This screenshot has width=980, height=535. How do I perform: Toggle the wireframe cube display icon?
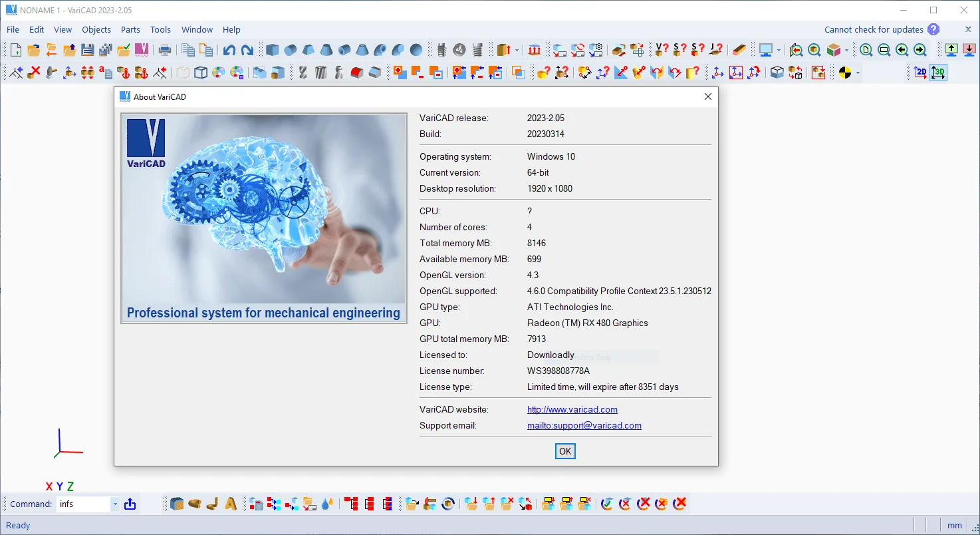[x=201, y=73]
